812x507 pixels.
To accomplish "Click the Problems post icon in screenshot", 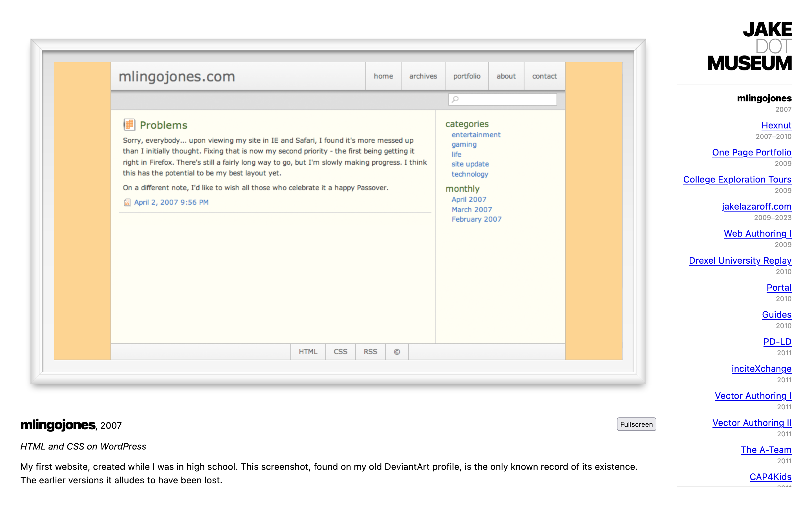I will 129,125.
